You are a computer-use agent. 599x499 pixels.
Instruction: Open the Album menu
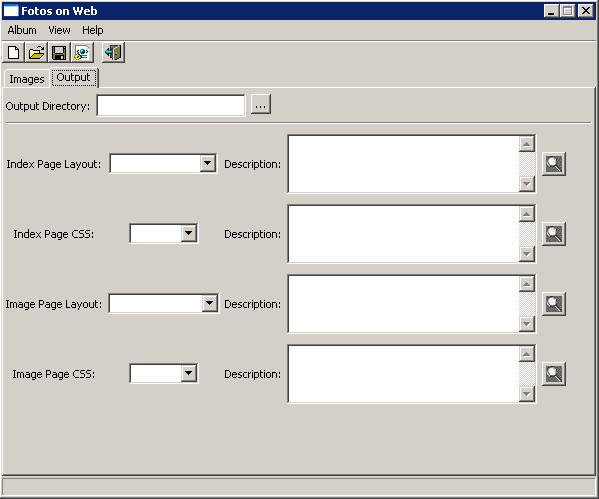pyautogui.click(x=22, y=30)
